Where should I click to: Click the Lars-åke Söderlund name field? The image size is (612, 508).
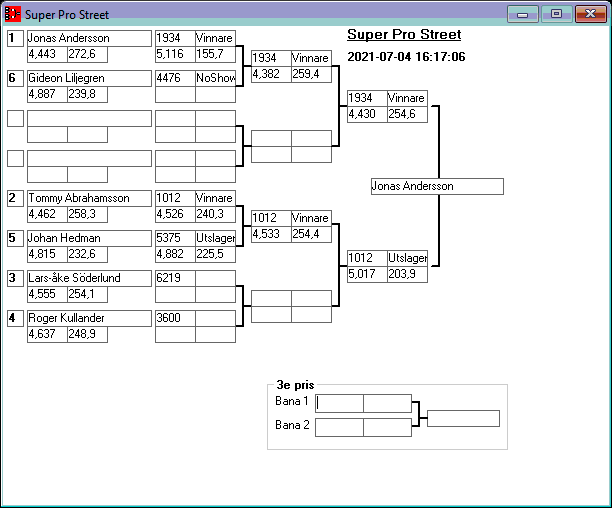pyautogui.click(x=89, y=278)
